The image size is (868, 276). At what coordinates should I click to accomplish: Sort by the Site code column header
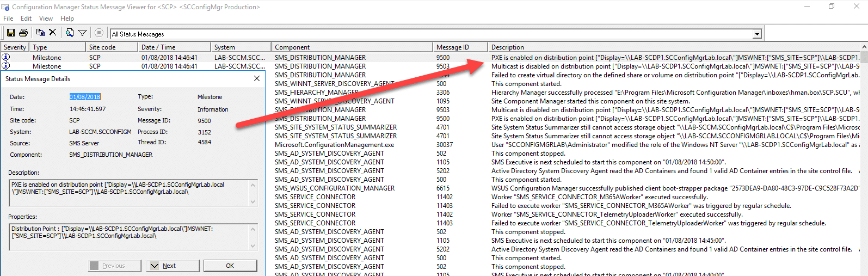[x=111, y=47]
